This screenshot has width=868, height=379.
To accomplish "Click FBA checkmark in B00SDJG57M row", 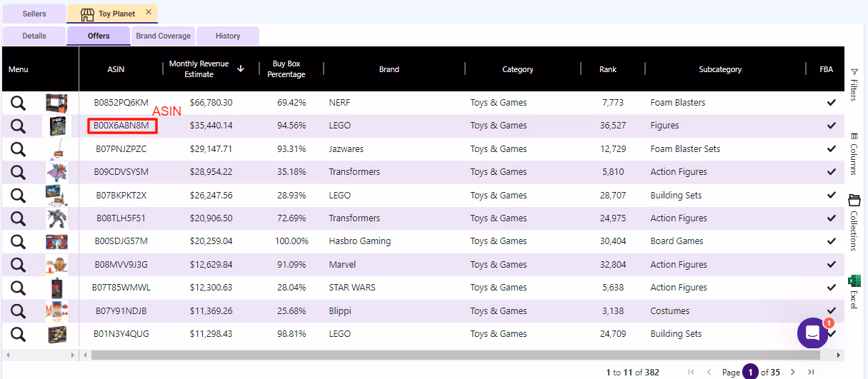I will [832, 241].
